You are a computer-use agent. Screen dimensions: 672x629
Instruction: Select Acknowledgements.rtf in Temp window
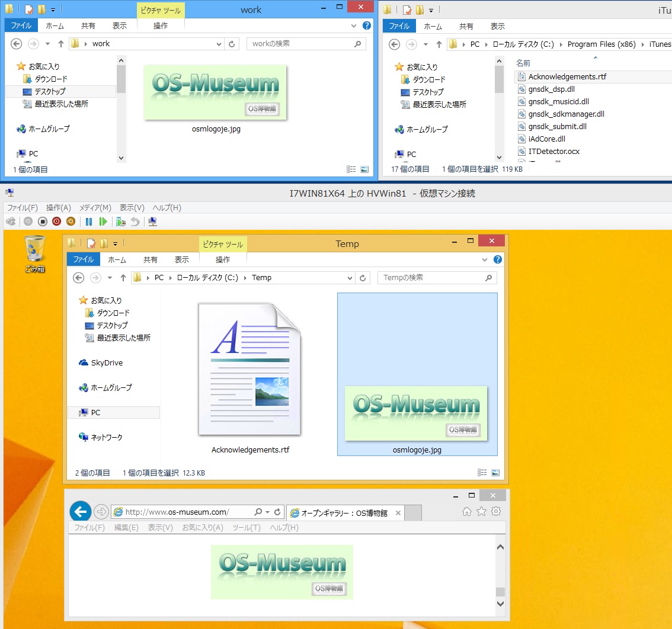[x=250, y=378]
